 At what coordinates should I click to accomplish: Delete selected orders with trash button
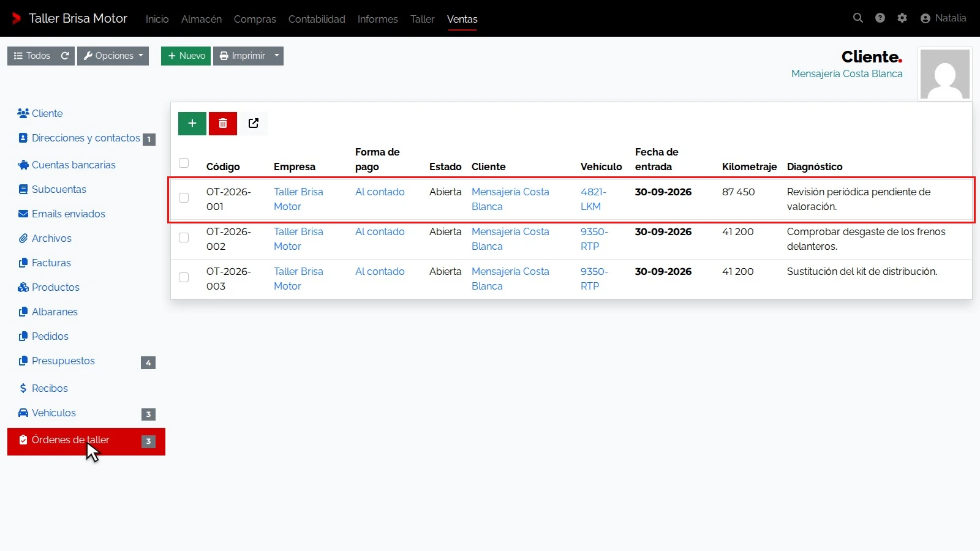(x=223, y=124)
